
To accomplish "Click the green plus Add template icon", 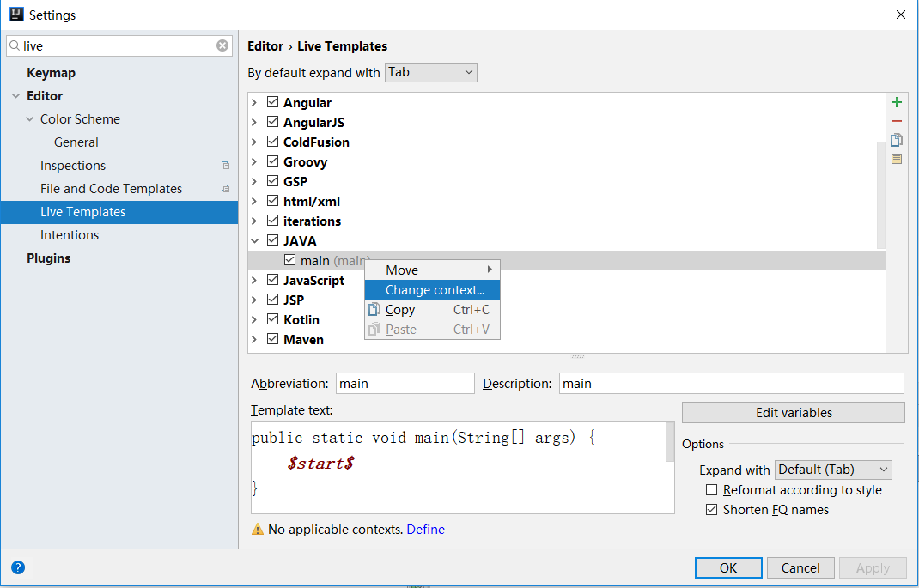I will (897, 102).
